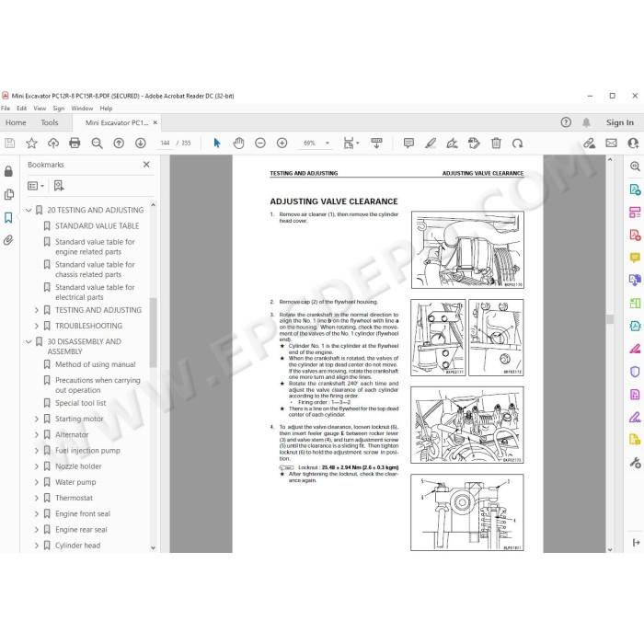Open share link with others icon

click(589, 143)
